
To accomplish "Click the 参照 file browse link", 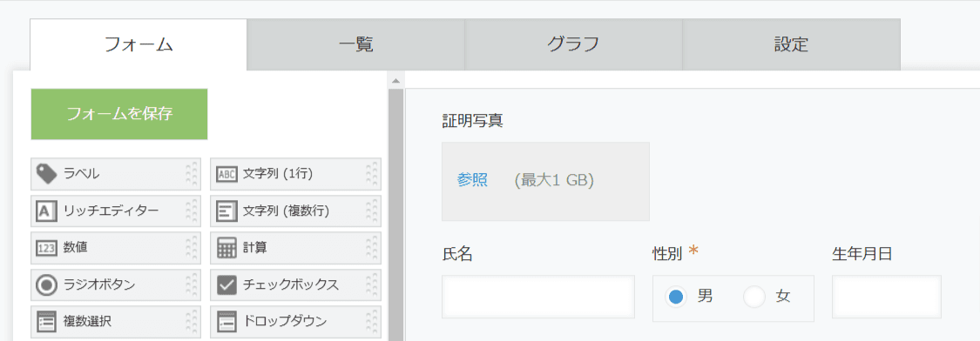I will tap(472, 180).
